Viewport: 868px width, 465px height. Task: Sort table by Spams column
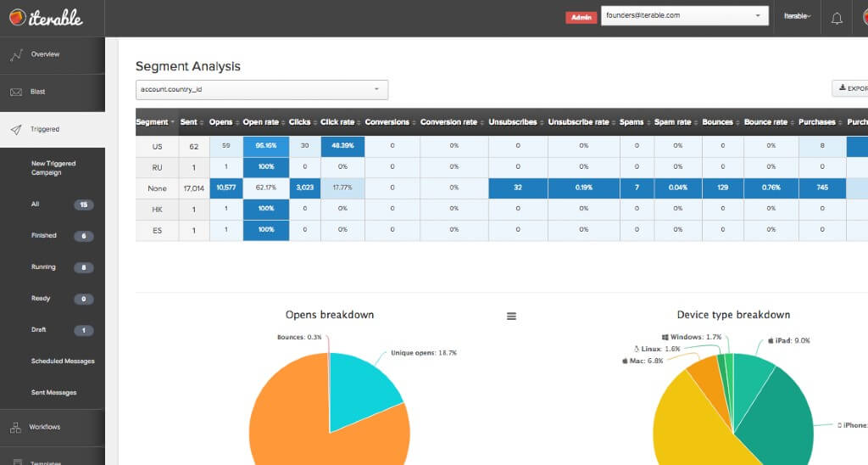click(x=637, y=122)
